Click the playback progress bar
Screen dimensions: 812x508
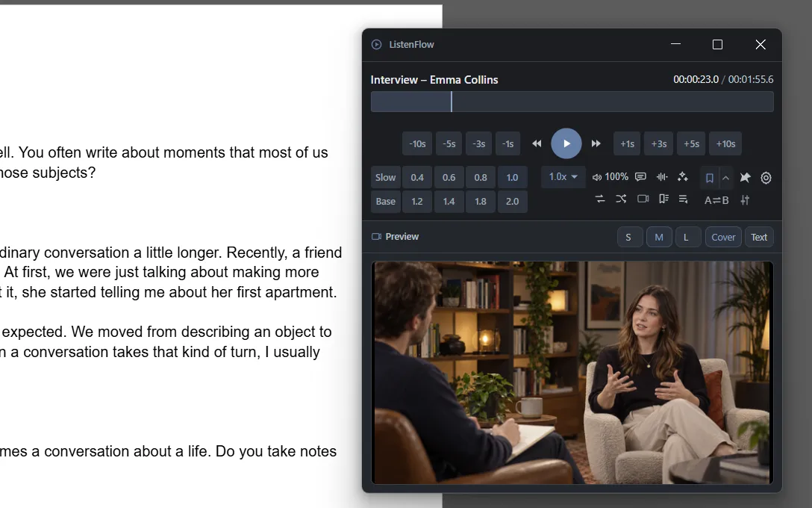tap(572, 102)
